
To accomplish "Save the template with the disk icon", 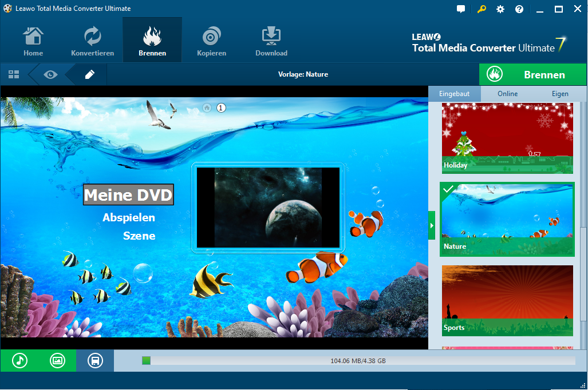I will tap(95, 361).
